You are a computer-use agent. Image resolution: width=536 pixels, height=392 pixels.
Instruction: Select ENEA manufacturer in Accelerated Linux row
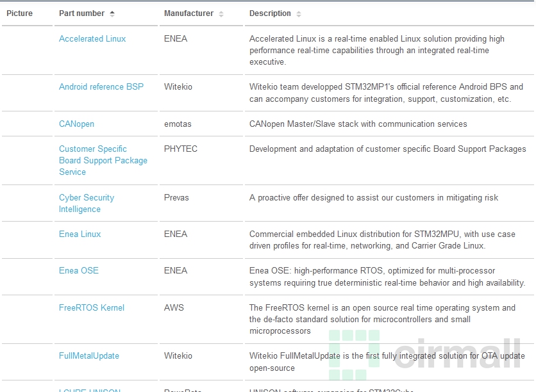(x=176, y=39)
